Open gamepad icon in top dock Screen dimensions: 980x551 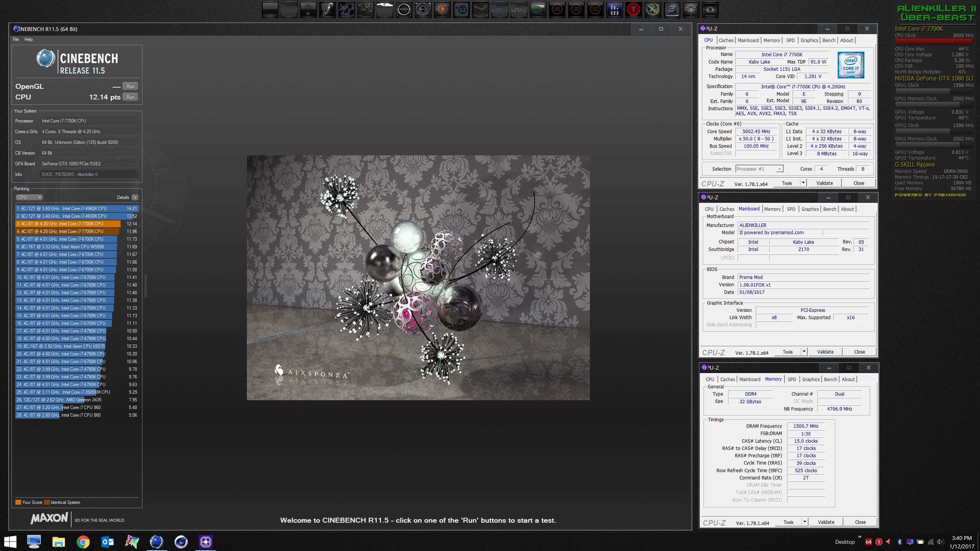[x=308, y=10]
